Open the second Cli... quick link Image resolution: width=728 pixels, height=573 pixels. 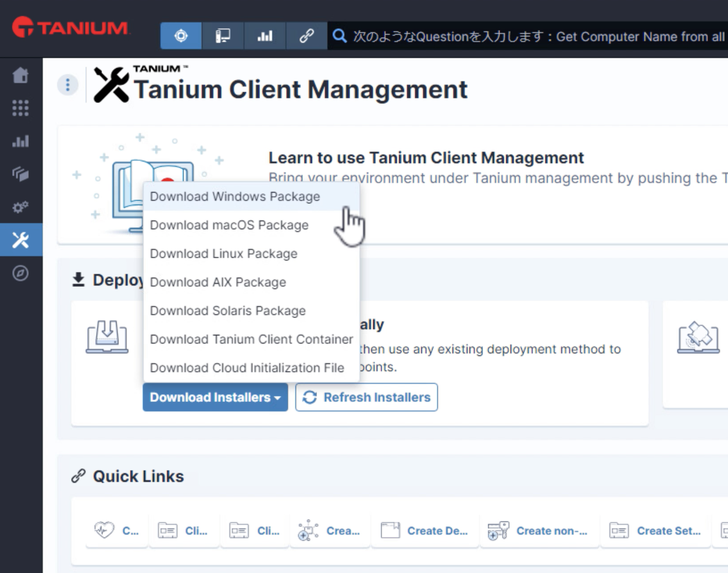[255, 530]
